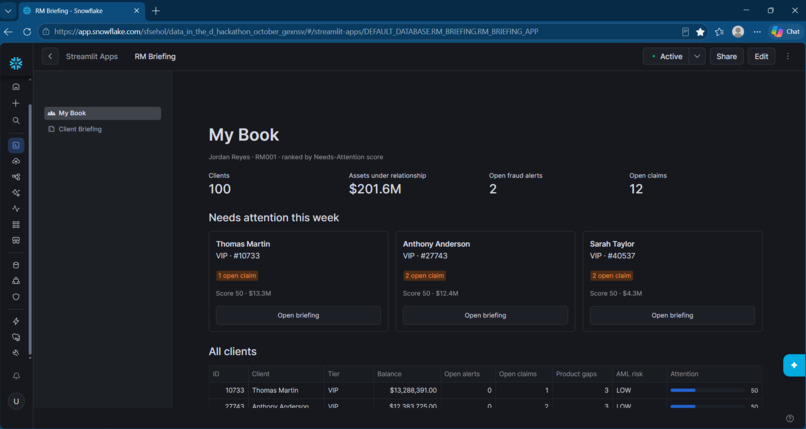Click the Active status button
This screenshot has height=429, width=806.
coord(666,57)
